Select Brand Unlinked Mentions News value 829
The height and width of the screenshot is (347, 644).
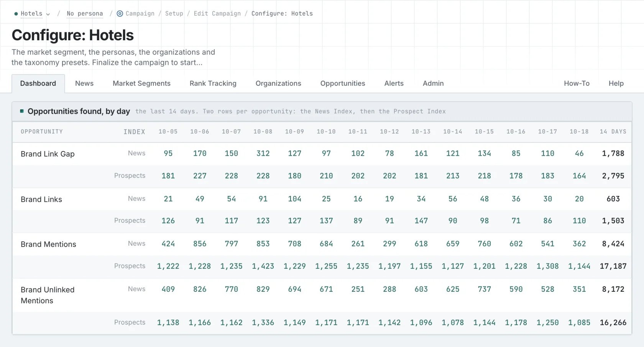coord(263,289)
